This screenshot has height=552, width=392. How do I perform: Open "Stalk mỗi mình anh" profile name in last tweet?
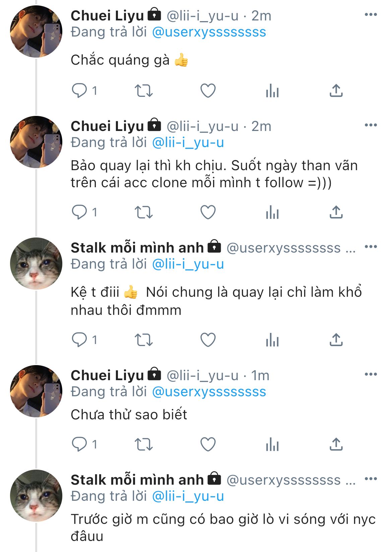(x=137, y=480)
